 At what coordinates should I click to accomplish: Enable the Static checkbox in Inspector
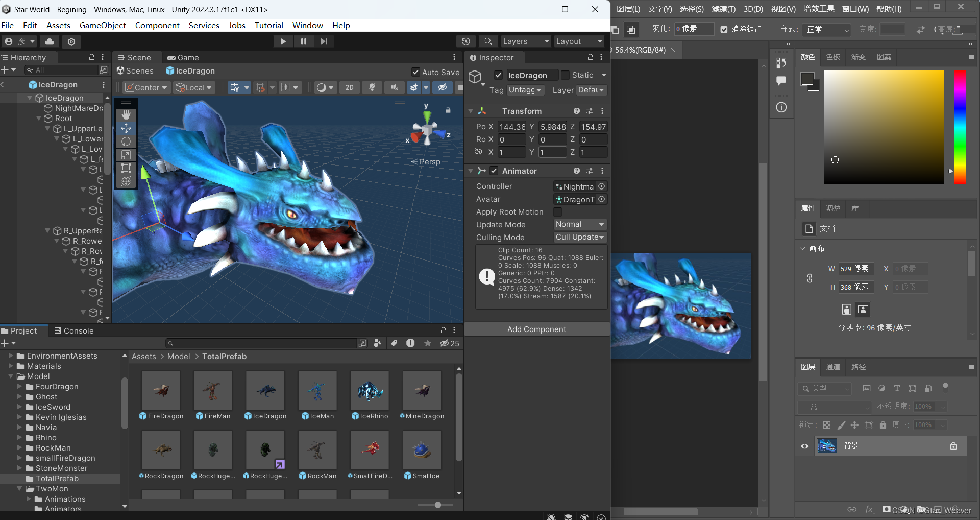coord(565,75)
